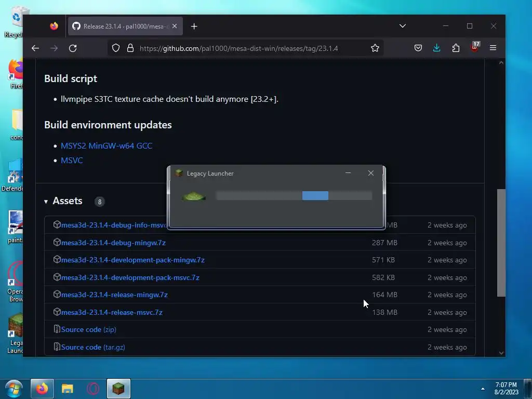Click the scrollbar down arrow
The width and height of the screenshot is (532, 399).
pyautogui.click(x=501, y=353)
